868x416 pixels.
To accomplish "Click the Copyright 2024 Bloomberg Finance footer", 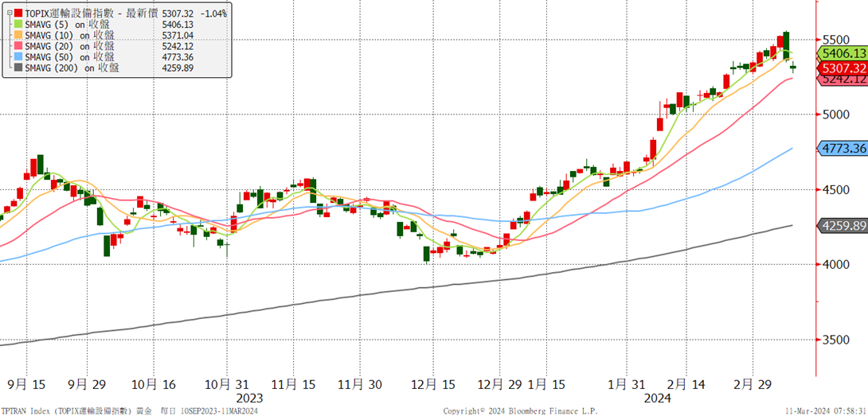I will (x=520, y=411).
